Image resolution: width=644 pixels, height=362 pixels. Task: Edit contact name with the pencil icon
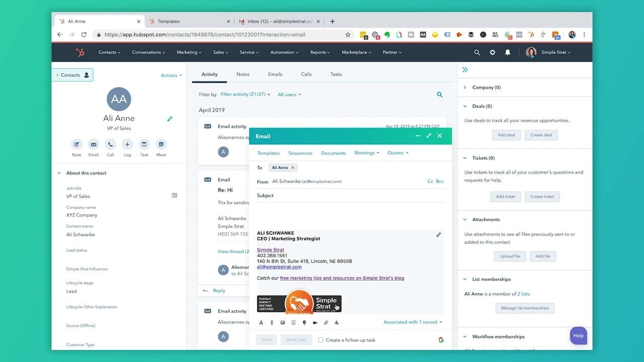pos(170,119)
